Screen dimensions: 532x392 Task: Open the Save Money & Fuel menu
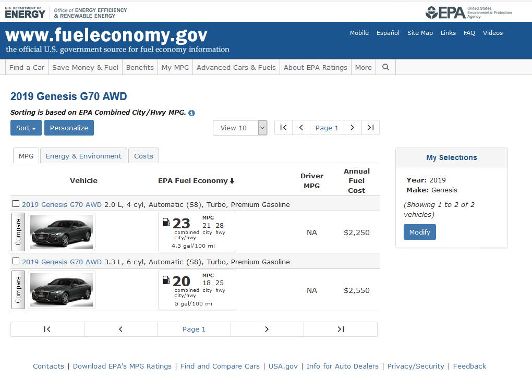pos(85,67)
